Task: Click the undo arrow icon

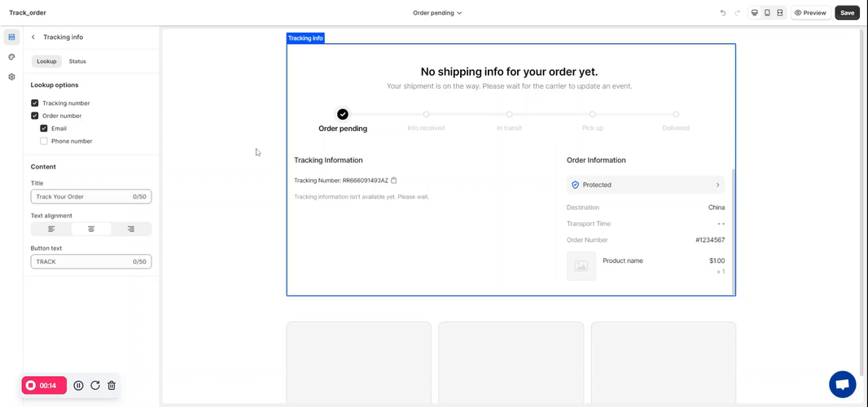Action: [x=722, y=13]
